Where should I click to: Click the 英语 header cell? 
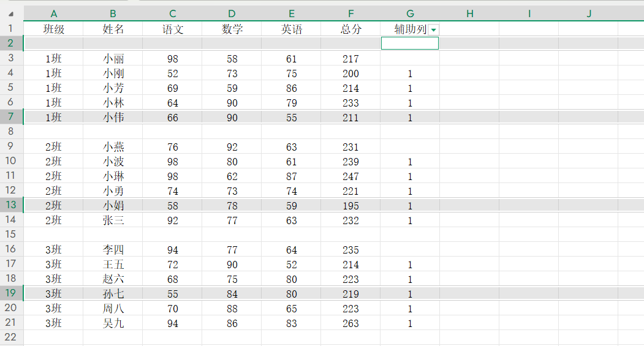tap(291, 29)
